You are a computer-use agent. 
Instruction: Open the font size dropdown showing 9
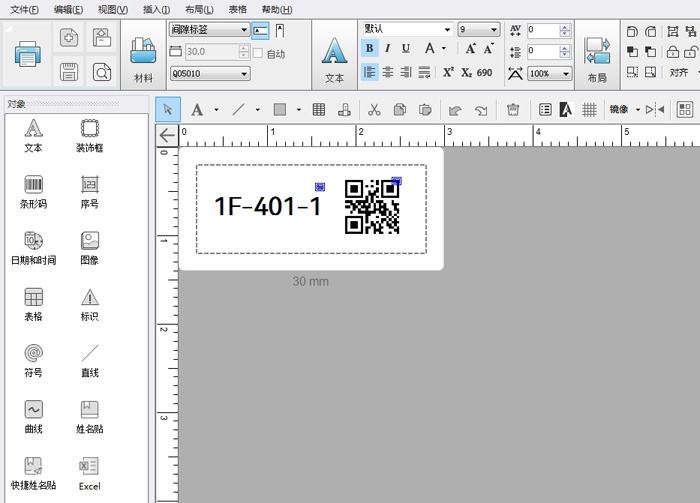[x=479, y=29]
